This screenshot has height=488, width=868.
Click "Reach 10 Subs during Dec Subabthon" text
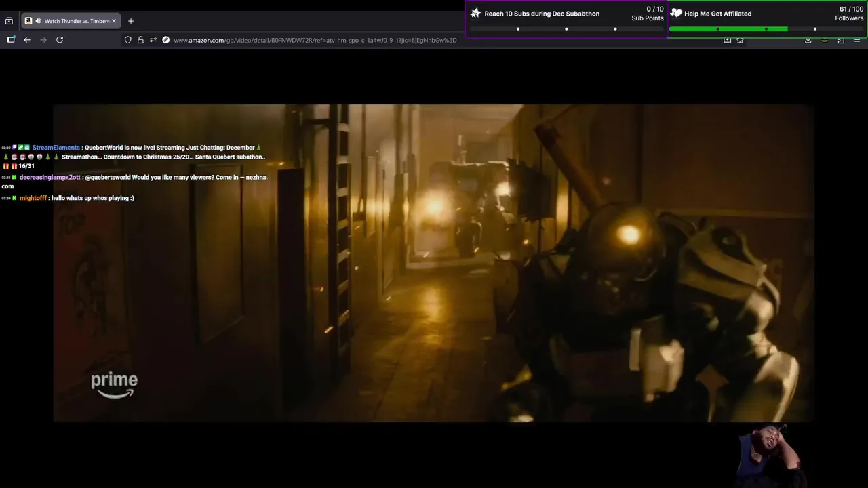542,14
